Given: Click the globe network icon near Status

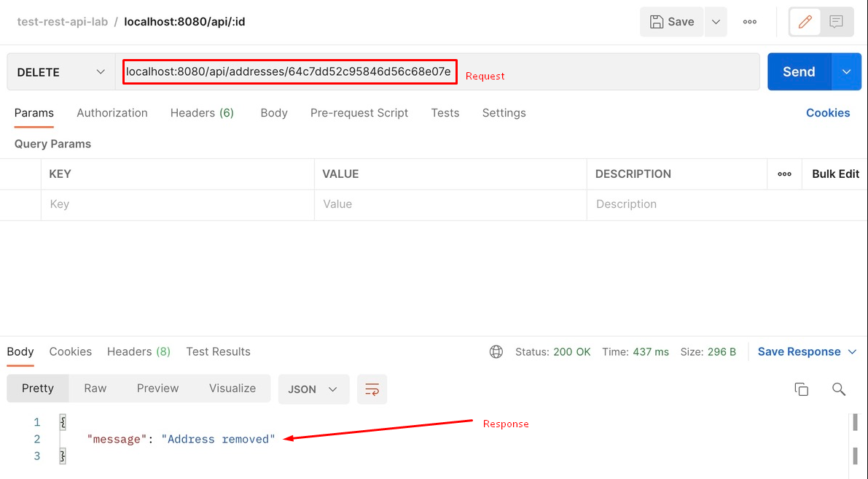Looking at the screenshot, I should pyautogui.click(x=496, y=351).
